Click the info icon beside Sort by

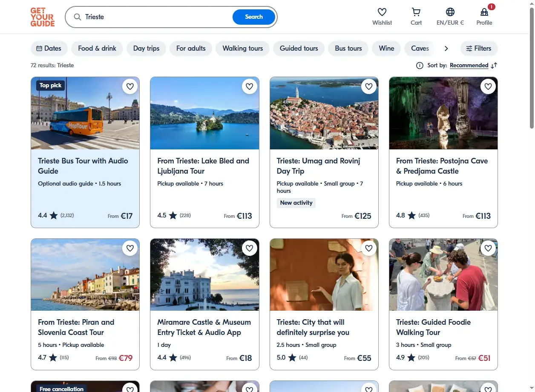pyautogui.click(x=420, y=66)
